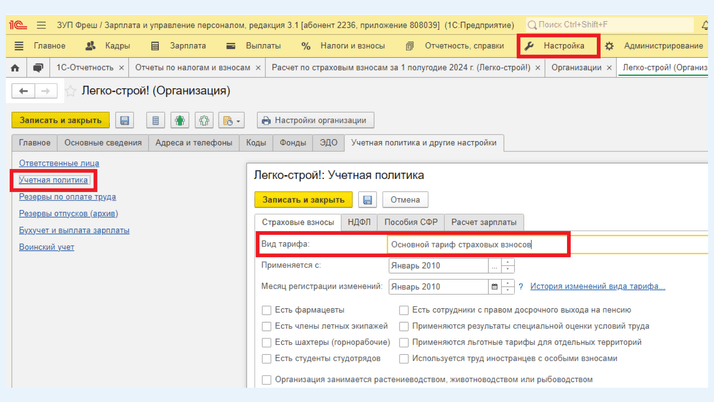Enable Есть студенты студотрядов checkbox
This screenshot has width=714, height=402.
266,359
